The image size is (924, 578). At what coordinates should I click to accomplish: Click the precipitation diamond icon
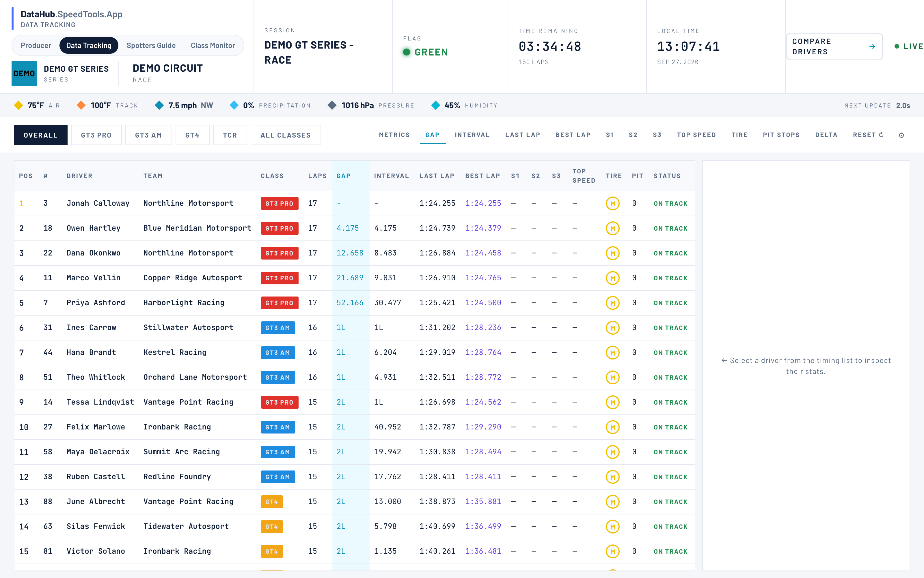coord(234,105)
